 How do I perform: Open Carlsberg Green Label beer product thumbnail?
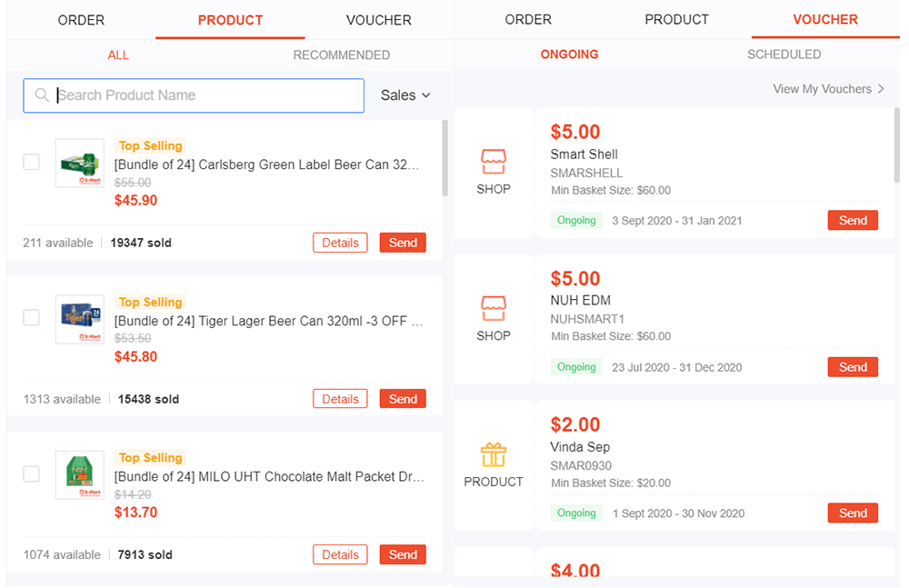[80, 163]
